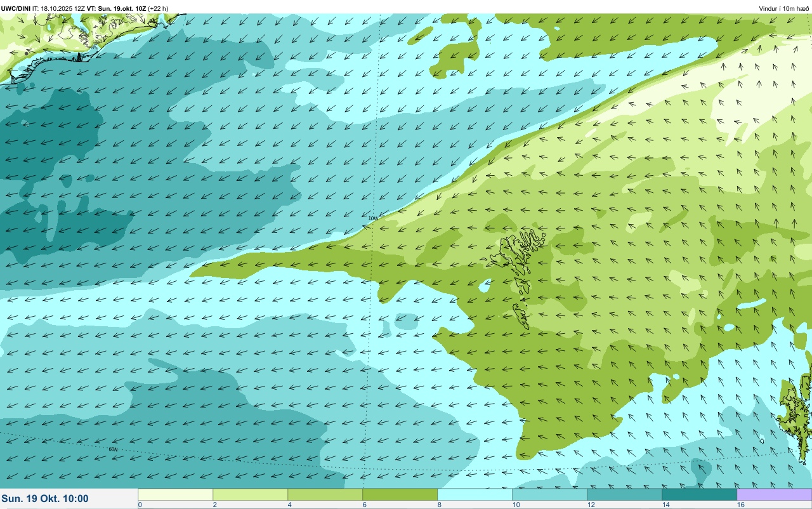
Task: Click the legend value '8' below the color bar
Action: 439,505
